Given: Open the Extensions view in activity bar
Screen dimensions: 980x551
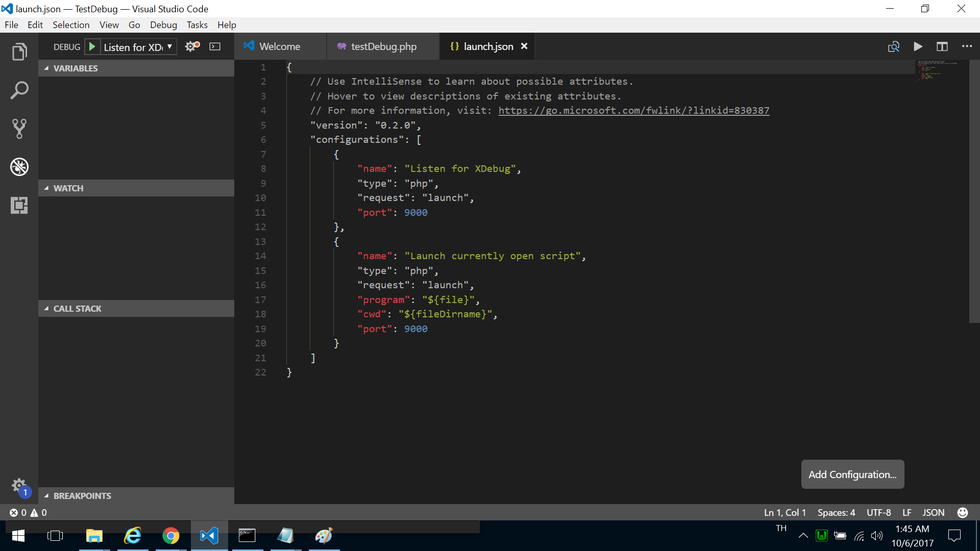Looking at the screenshot, I should pos(19,205).
